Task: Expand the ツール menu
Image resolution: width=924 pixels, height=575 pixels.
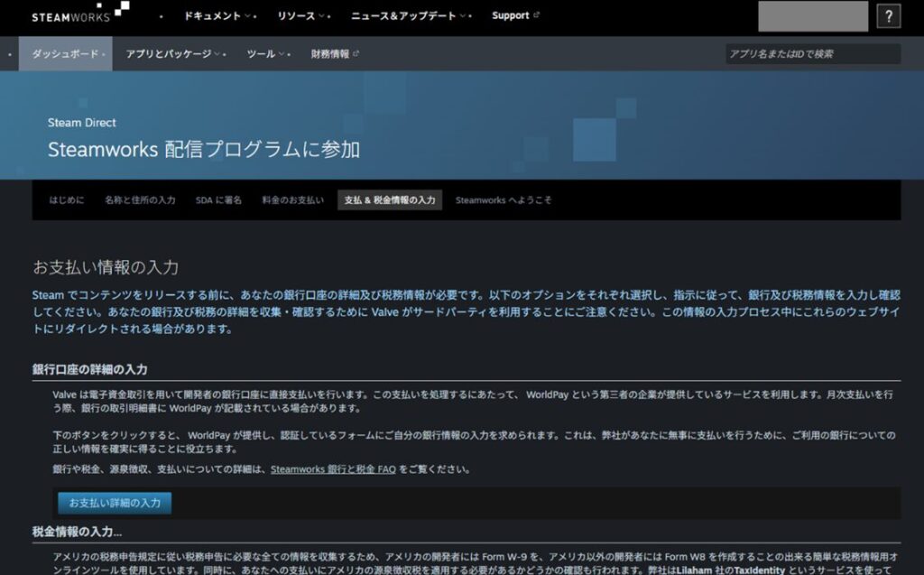Action: coord(266,54)
